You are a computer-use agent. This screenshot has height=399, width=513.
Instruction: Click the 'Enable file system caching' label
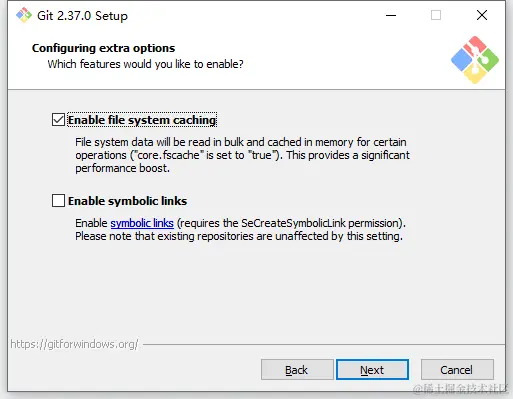pyautogui.click(x=142, y=120)
